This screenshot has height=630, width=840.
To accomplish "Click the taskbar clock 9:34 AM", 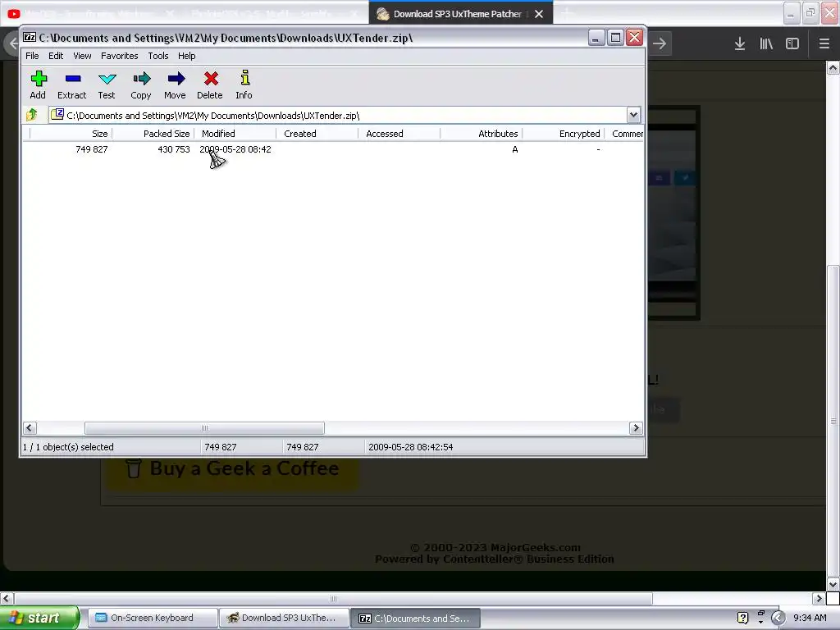I will [x=810, y=618].
